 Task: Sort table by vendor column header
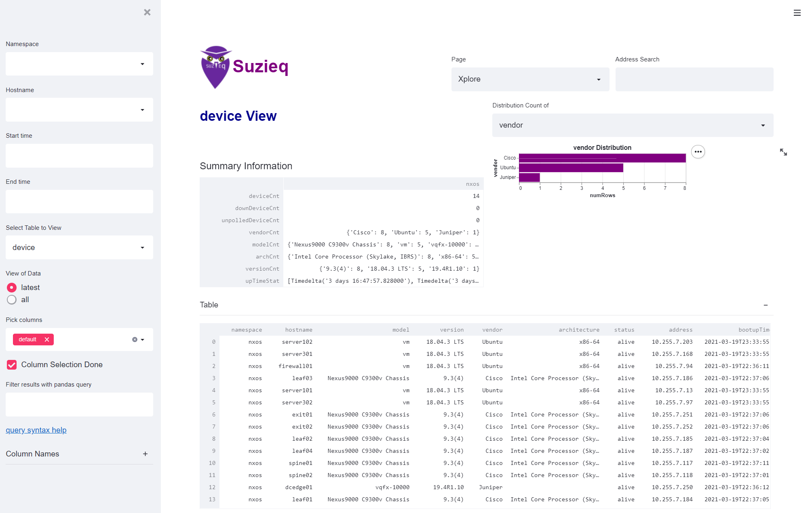point(492,330)
